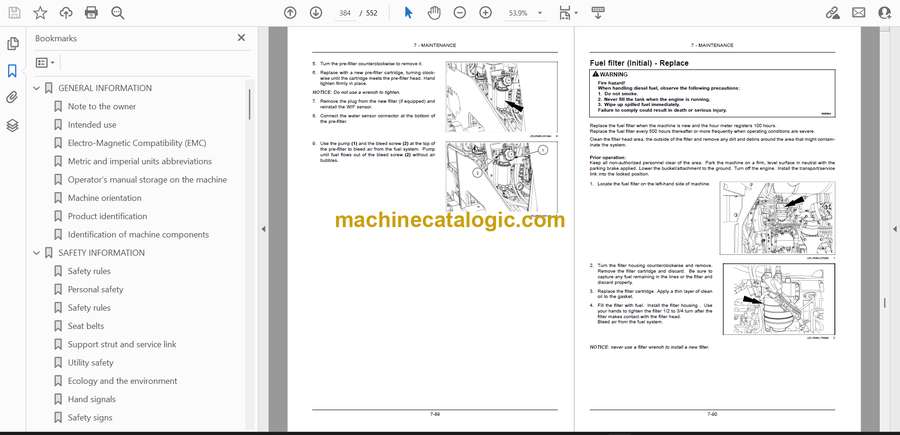The width and height of the screenshot is (900, 435).
Task: Collapse the left navigation pane arrow
Action: tap(263, 229)
